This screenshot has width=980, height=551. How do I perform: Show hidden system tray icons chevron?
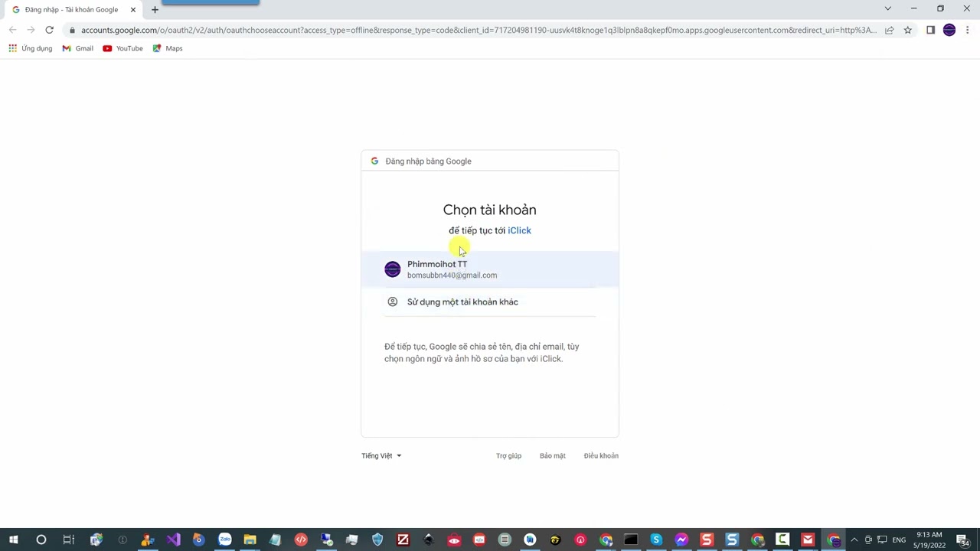(x=854, y=540)
